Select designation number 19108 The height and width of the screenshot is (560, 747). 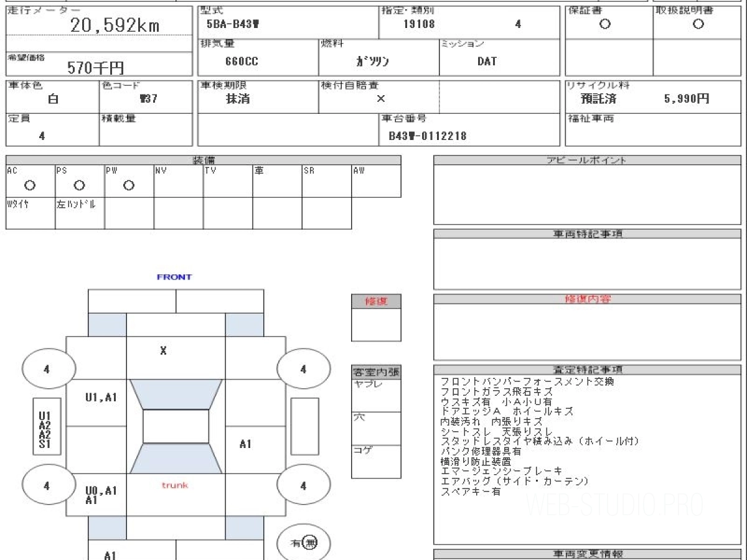tap(419, 24)
